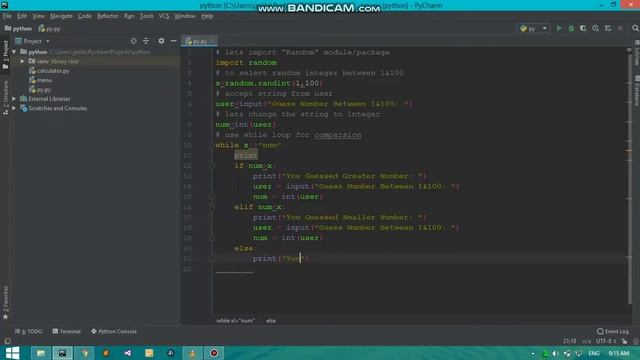Open the TODO tool window button
The height and width of the screenshot is (360, 640).
tap(29, 331)
